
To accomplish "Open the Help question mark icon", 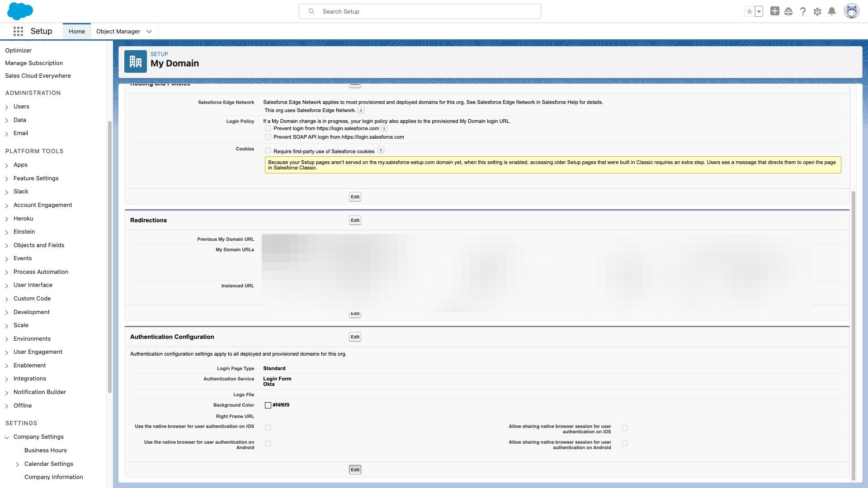I will (803, 11).
